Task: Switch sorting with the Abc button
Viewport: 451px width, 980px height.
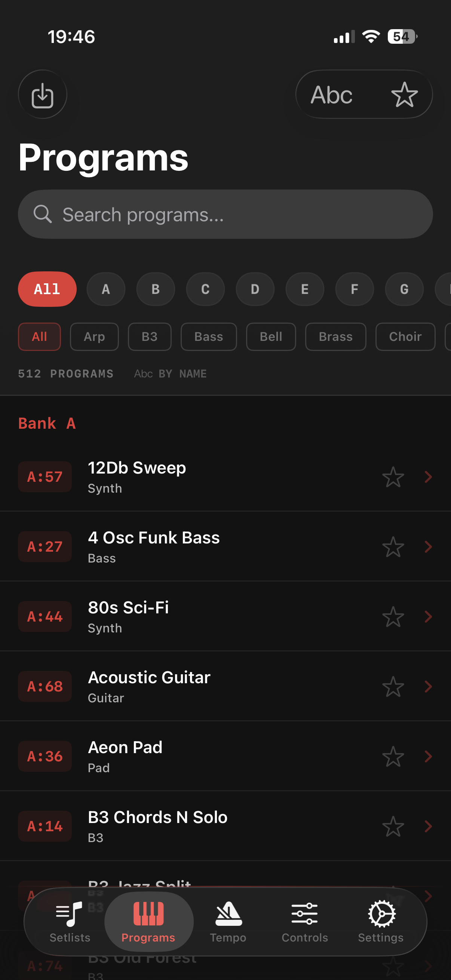Action: coord(331,94)
